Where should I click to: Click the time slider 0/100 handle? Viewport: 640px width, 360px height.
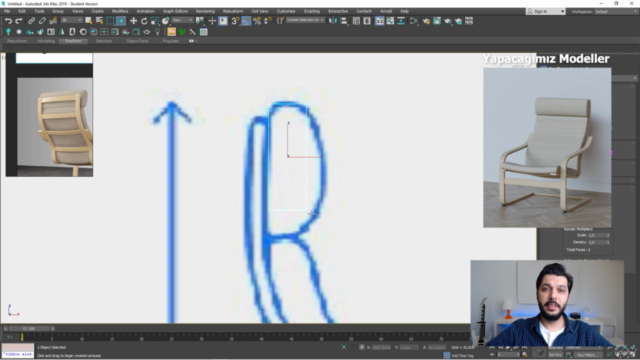[29, 328]
